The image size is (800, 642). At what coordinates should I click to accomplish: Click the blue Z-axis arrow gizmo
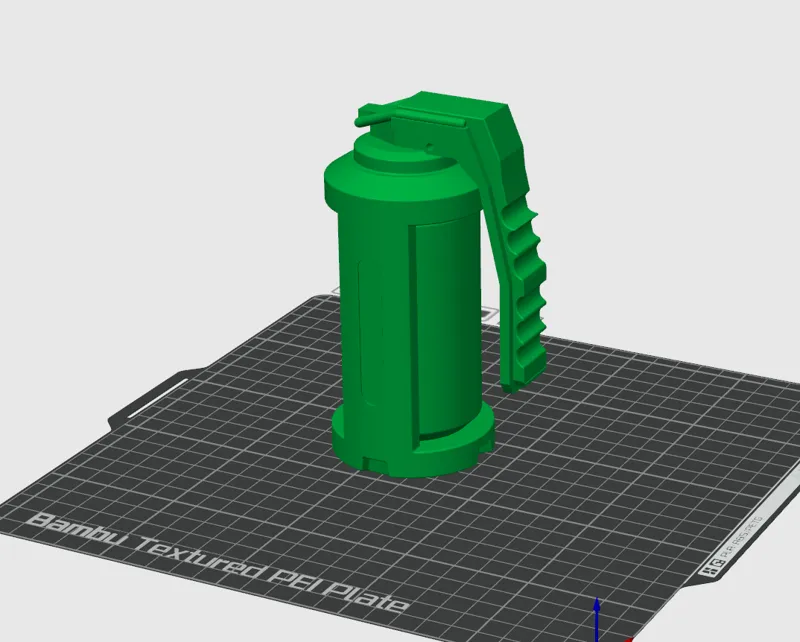pos(596,619)
